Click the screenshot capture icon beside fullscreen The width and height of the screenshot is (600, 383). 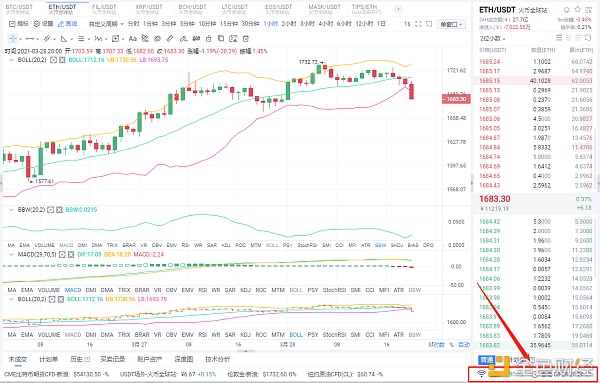429,24
